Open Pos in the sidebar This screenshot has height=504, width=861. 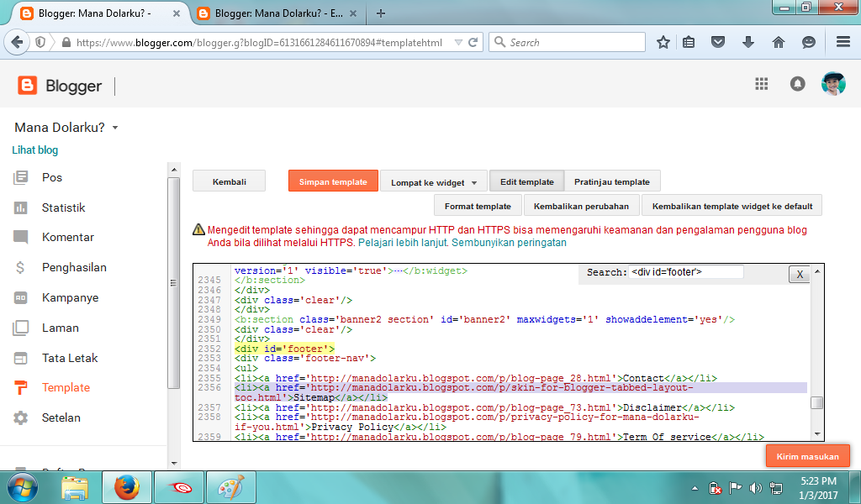point(52,177)
